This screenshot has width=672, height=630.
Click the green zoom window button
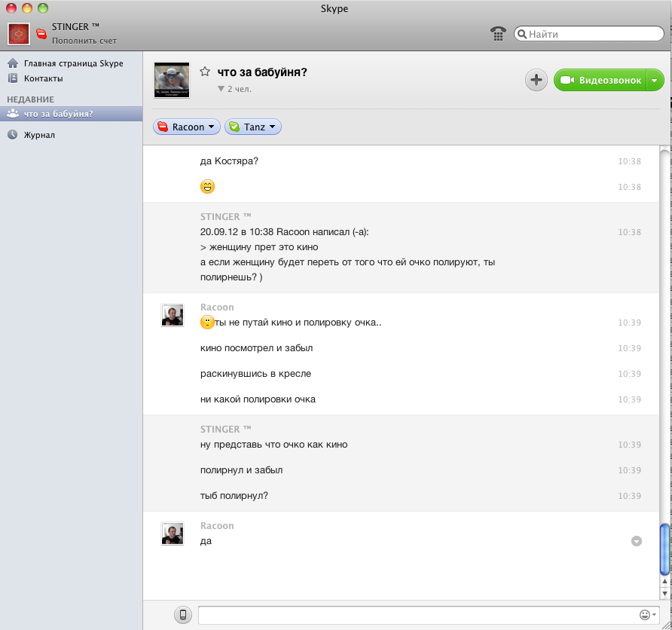tap(43, 8)
